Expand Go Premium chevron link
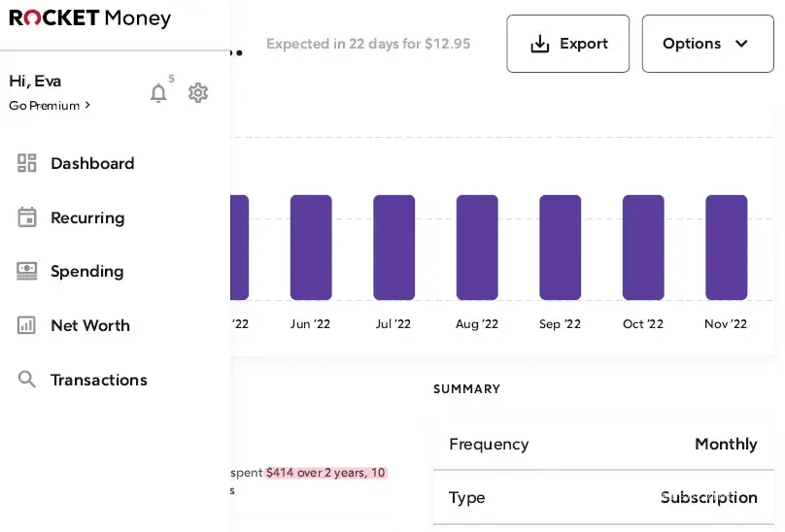This screenshot has width=785, height=532. point(50,106)
